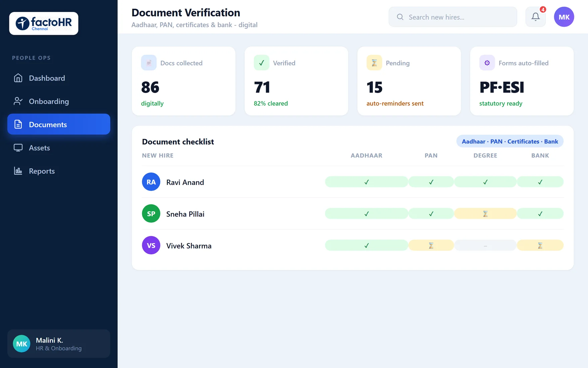Open the Onboarding section
This screenshot has width=588, height=368.
(59, 101)
